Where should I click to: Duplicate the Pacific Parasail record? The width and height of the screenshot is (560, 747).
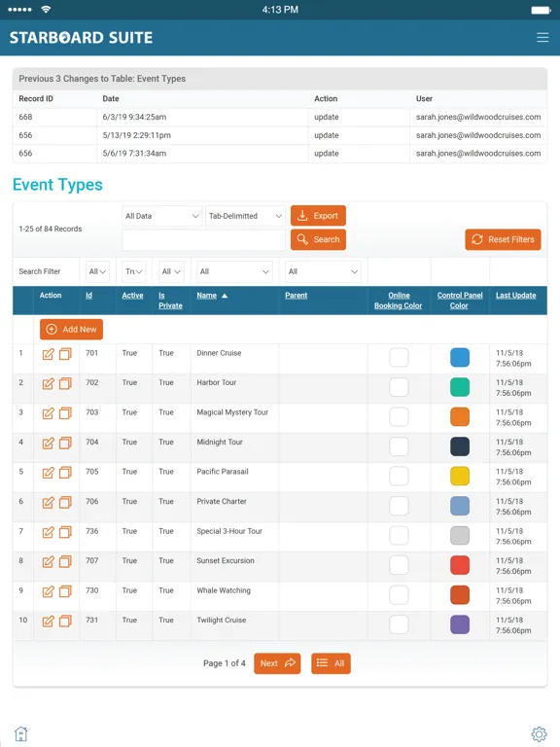pyautogui.click(x=65, y=473)
